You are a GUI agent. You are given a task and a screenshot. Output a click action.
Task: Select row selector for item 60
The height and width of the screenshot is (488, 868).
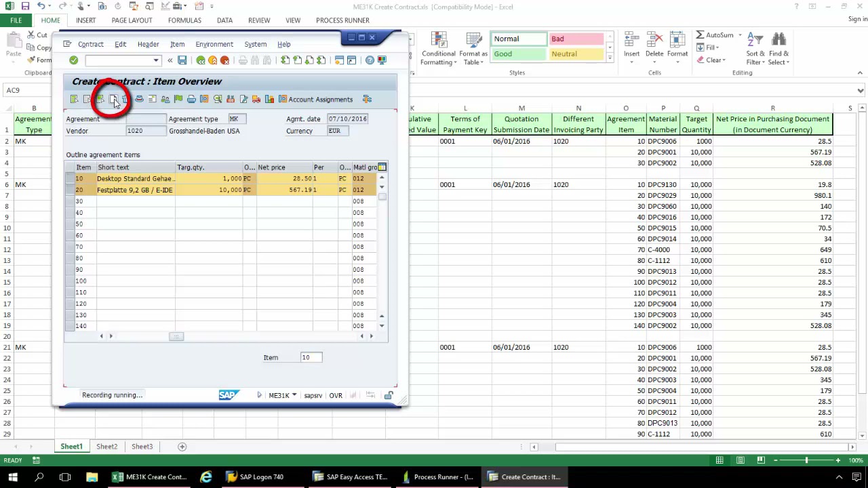(x=70, y=235)
